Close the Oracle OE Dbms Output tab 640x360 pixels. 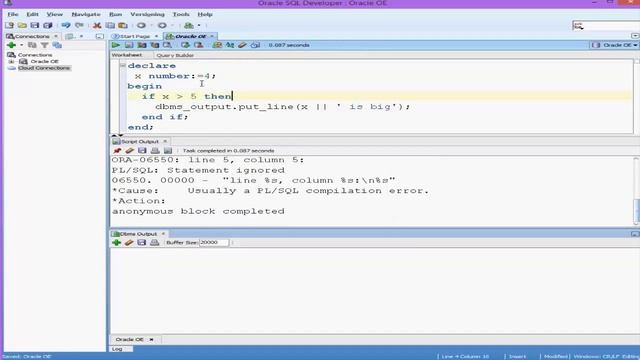151,340
